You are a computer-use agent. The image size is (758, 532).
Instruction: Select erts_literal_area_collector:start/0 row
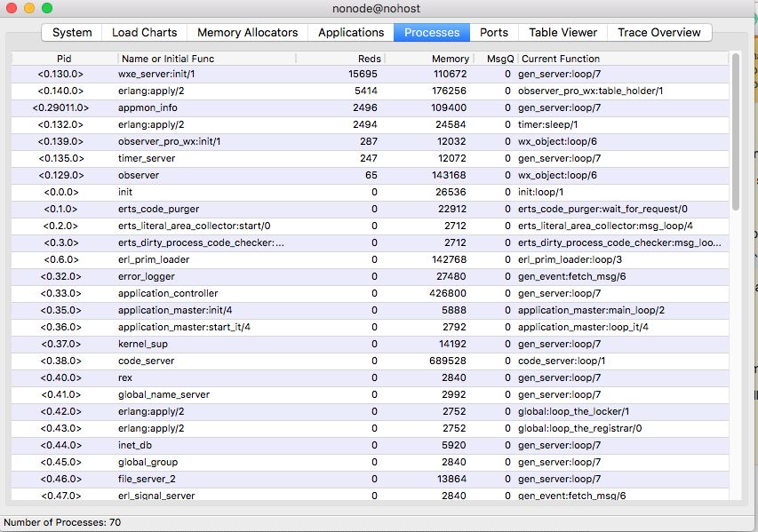pyautogui.click(x=370, y=226)
